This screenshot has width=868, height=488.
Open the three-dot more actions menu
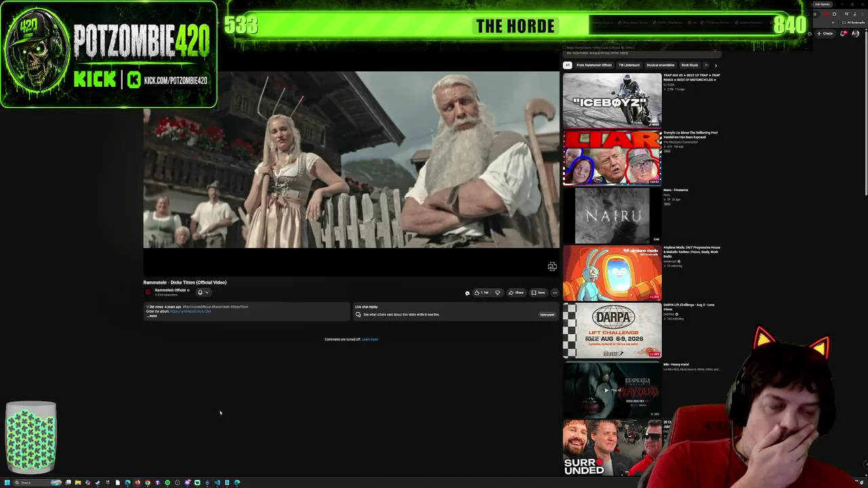click(x=555, y=293)
